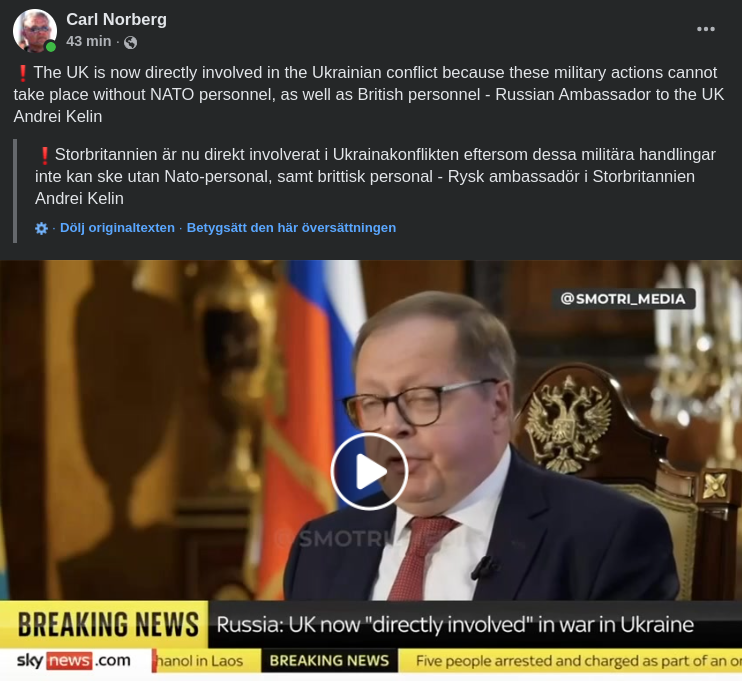The height and width of the screenshot is (681, 742).
Task: Click Betygsätt den här översättningen link
Action: pyautogui.click(x=292, y=228)
